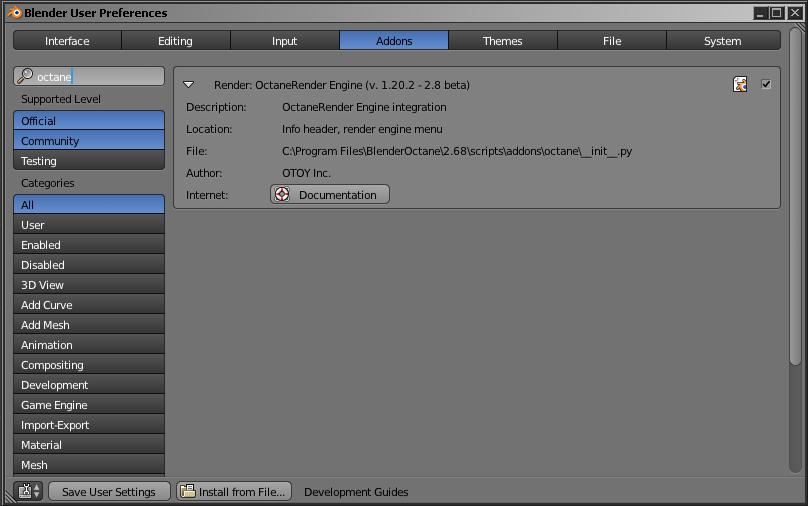Toggle the Testing supported level filter
The width and height of the screenshot is (808, 506).
[x=89, y=161]
